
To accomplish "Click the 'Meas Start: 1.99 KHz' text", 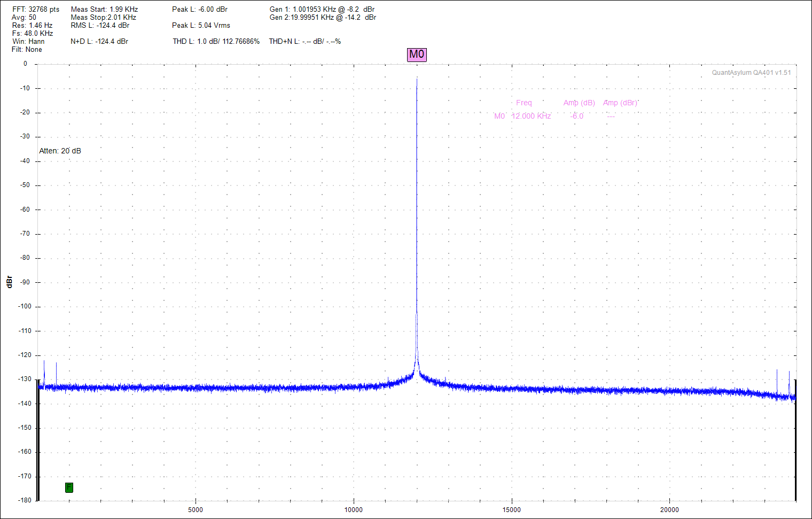I will [x=104, y=10].
